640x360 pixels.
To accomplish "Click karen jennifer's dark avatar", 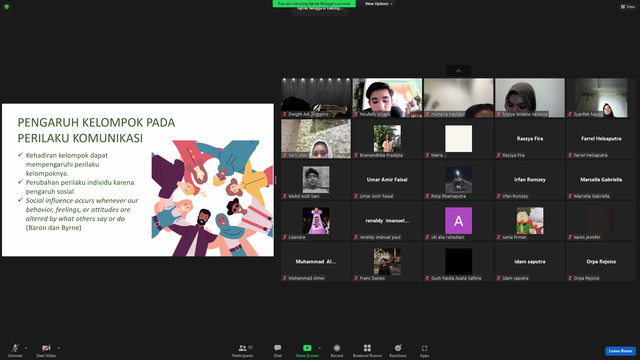I will pyautogui.click(x=601, y=220).
